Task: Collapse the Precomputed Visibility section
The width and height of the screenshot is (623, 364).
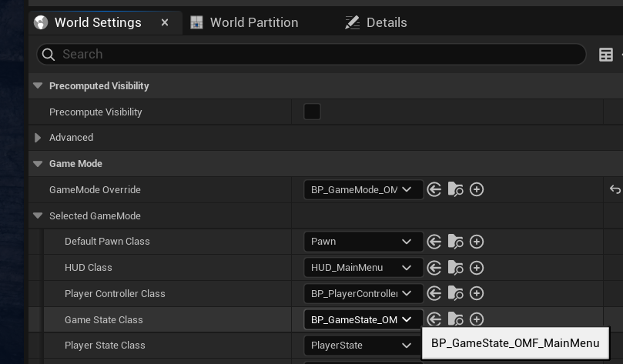Action: click(x=38, y=85)
